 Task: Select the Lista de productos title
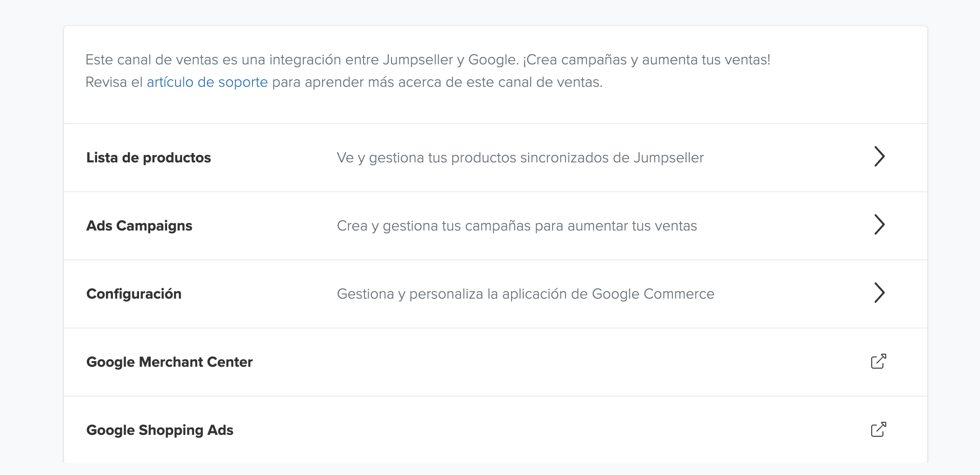tap(148, 158)
